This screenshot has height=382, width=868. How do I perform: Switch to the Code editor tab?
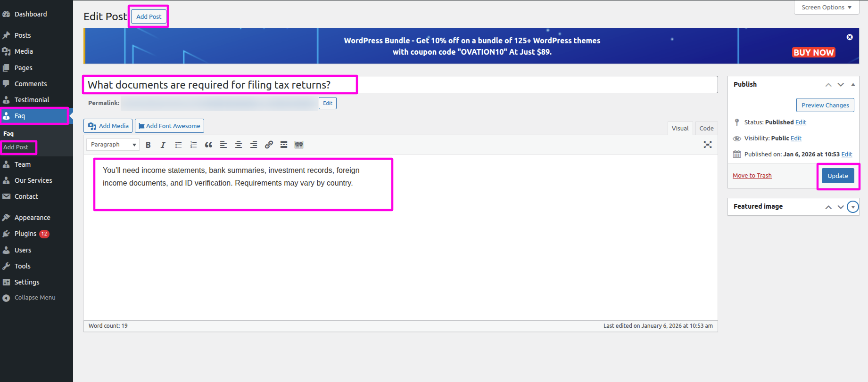click(x=706, y=128)
